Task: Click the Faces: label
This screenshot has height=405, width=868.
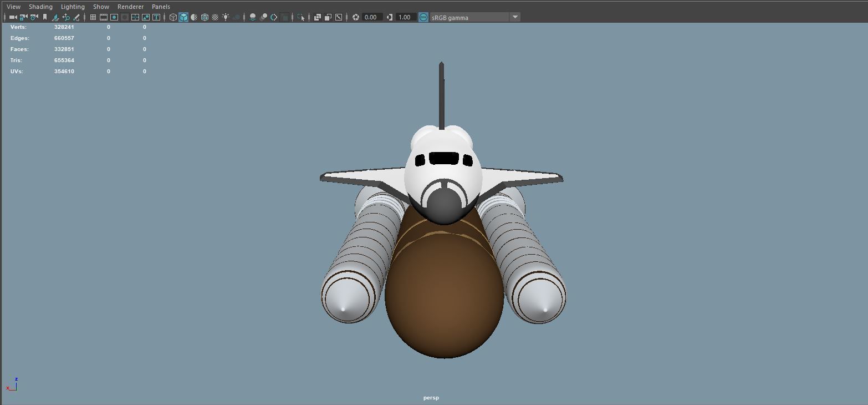Action: pyautogui.click(x=19, y=49)
